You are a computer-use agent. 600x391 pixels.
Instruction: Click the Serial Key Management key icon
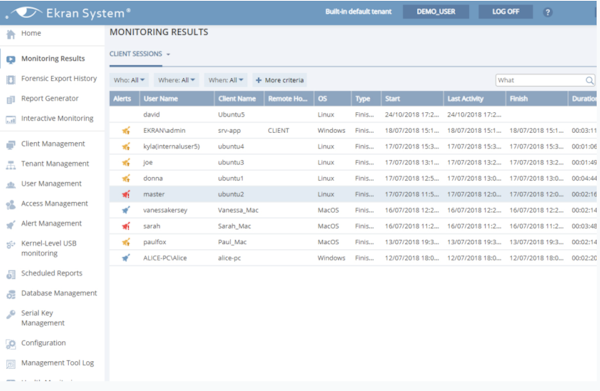11,314
